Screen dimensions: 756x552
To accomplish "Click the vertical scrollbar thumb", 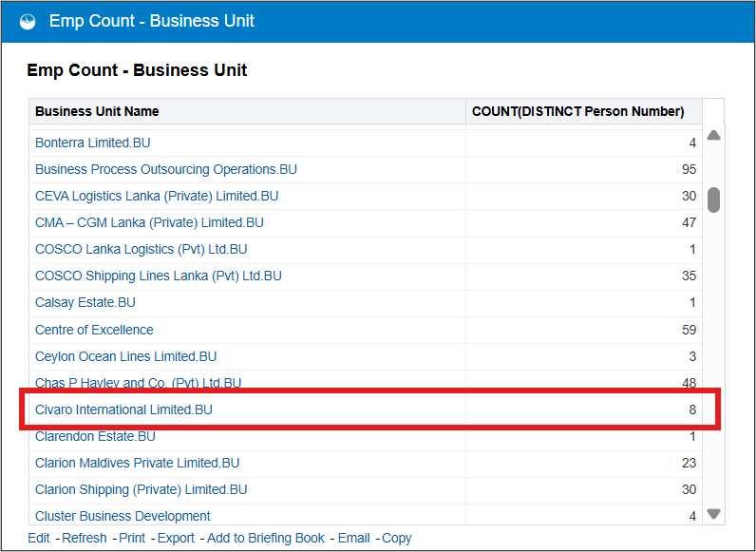I will (713, 200).
